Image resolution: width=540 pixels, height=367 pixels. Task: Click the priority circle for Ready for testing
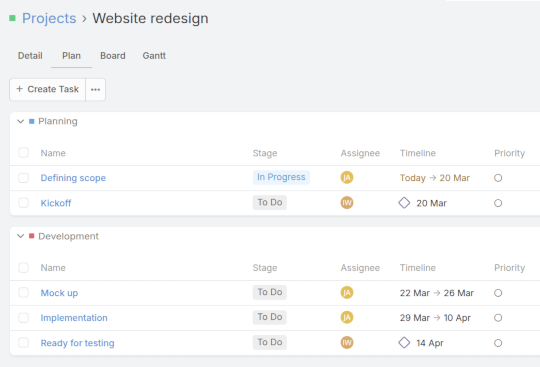(x=498, y=343)
